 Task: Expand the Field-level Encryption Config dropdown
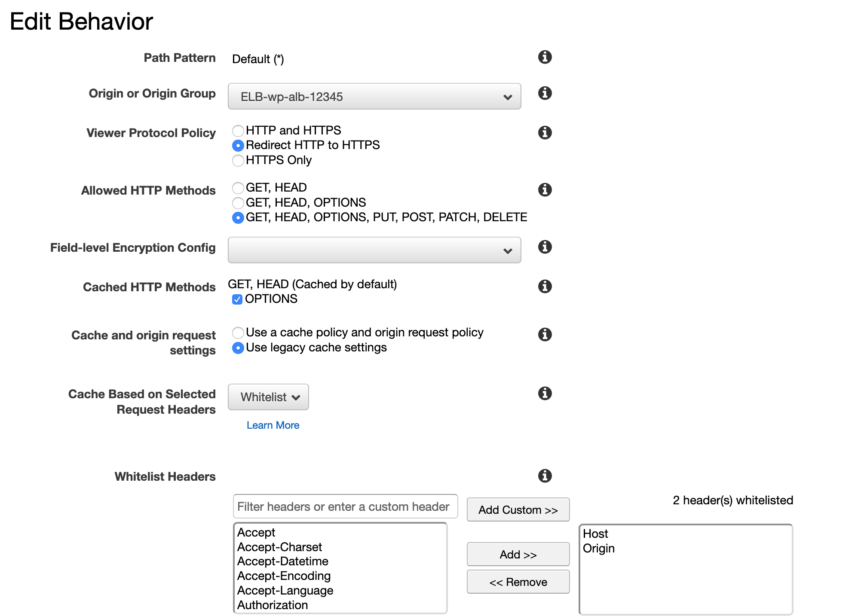[374, 250]
